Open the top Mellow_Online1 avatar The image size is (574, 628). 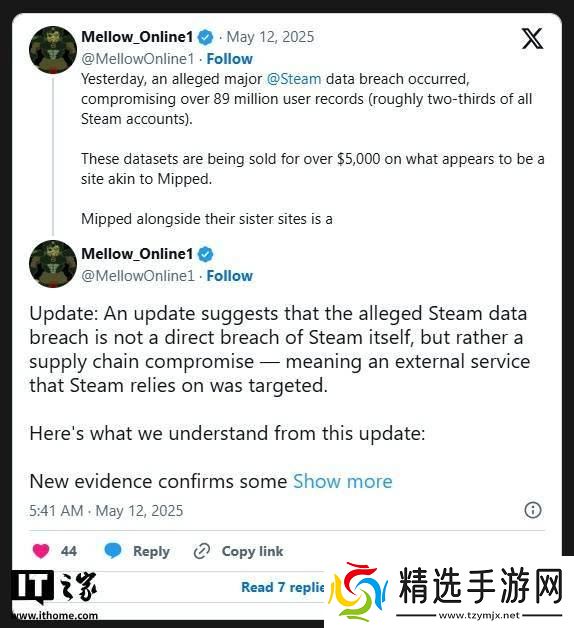click(53, 50)
